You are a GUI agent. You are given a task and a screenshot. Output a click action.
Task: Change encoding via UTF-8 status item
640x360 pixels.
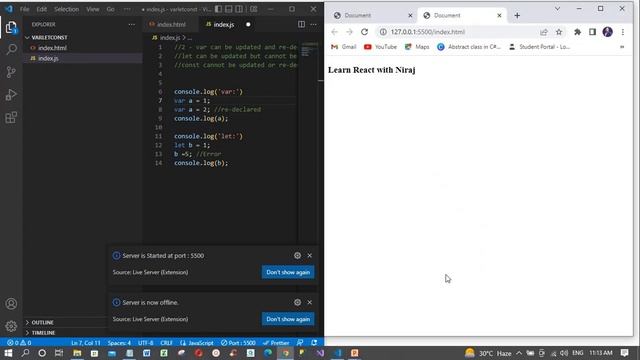click(x=146, y=343)
